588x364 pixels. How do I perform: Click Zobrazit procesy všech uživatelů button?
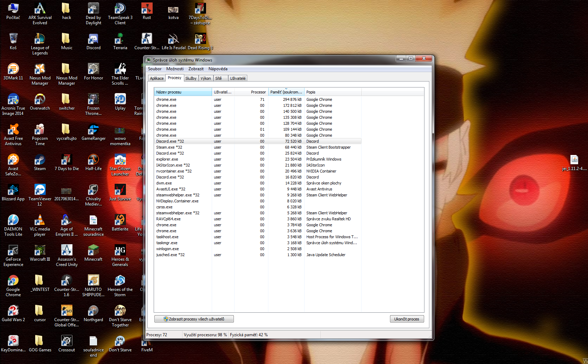[x=194, y=319]
